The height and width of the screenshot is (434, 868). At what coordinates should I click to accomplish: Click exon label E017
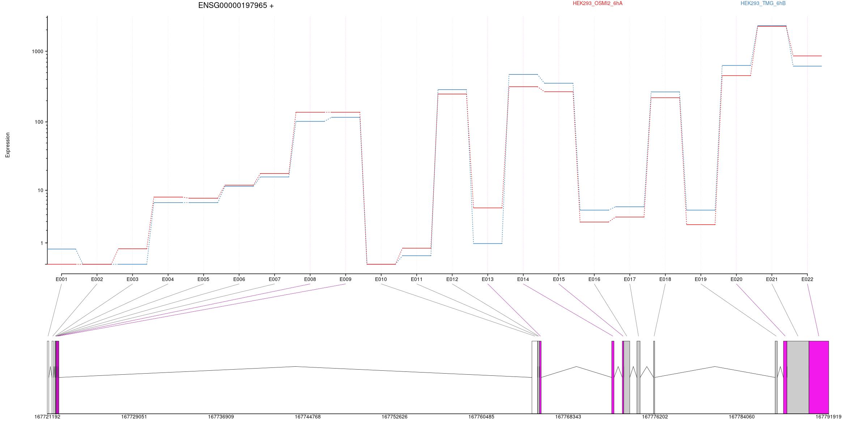(x=630, y=279)
